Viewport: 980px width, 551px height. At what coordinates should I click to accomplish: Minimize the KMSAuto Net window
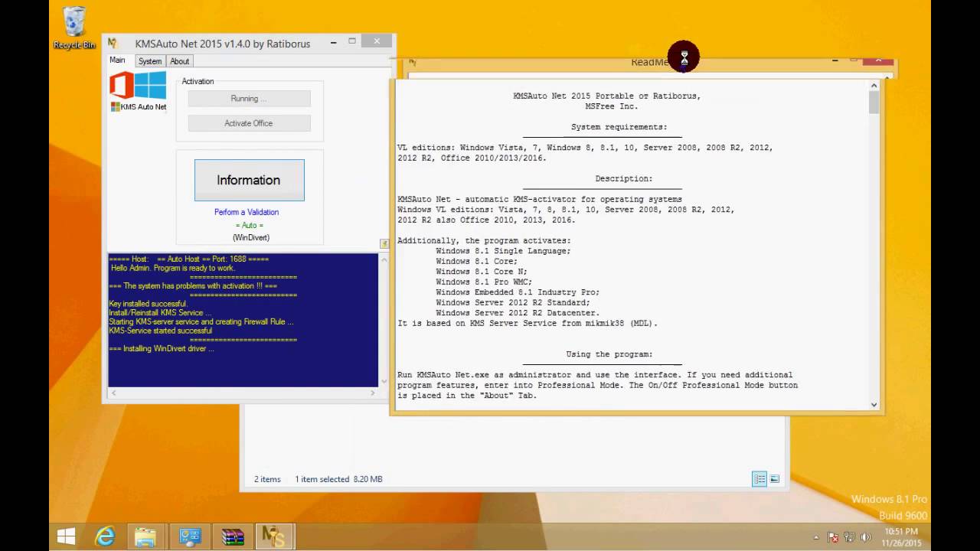(332, 42)
